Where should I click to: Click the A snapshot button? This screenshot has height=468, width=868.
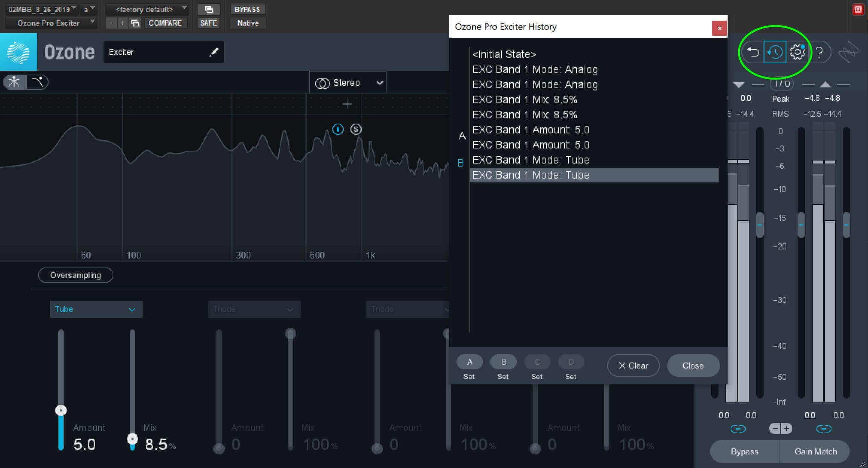[469, 362]
